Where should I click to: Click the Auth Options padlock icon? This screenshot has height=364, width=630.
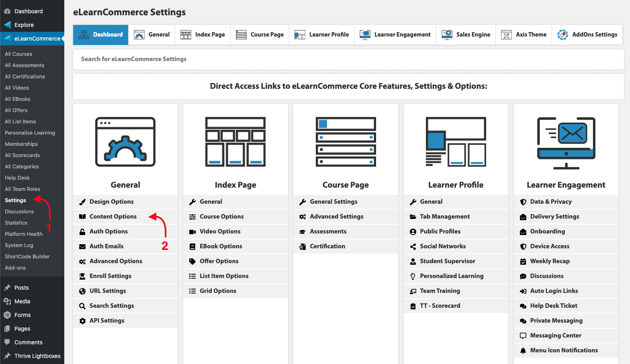(82, 232)
